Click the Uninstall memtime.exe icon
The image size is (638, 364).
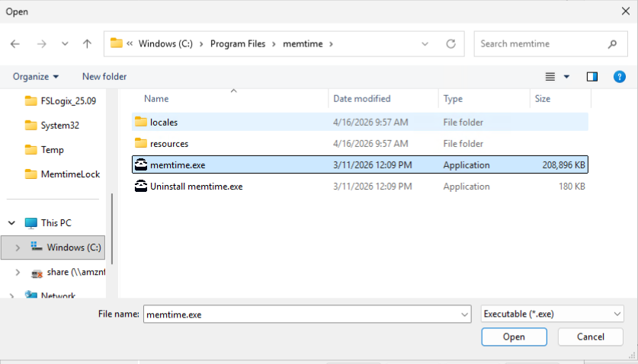tap(141, 187)
